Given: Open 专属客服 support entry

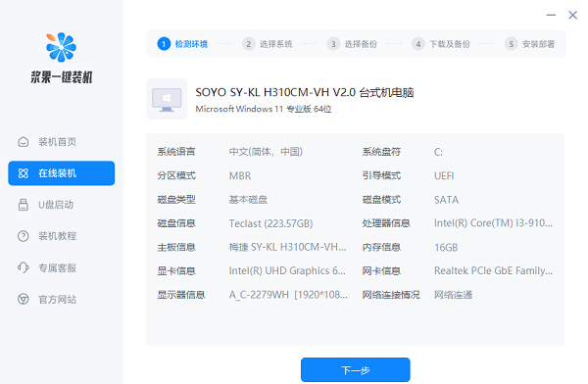Looking at the screenshot, I should coord(62,267).
